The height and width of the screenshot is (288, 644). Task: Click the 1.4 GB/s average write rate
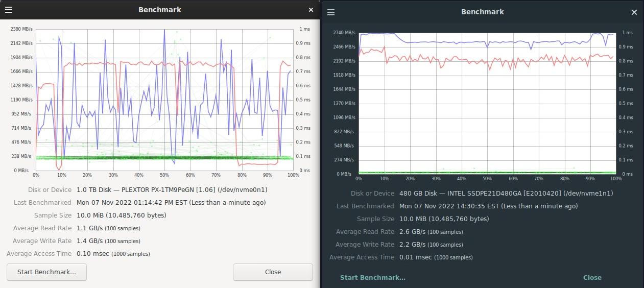[x=108, y=241]
